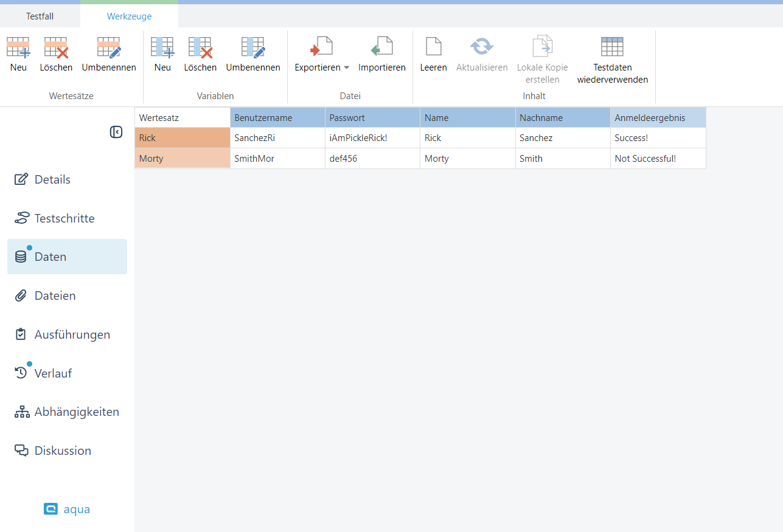Viewport: 783px width, 532px height.
Task: Click Testdaten wiederverwenden icon
Action: tap(612, 47)
